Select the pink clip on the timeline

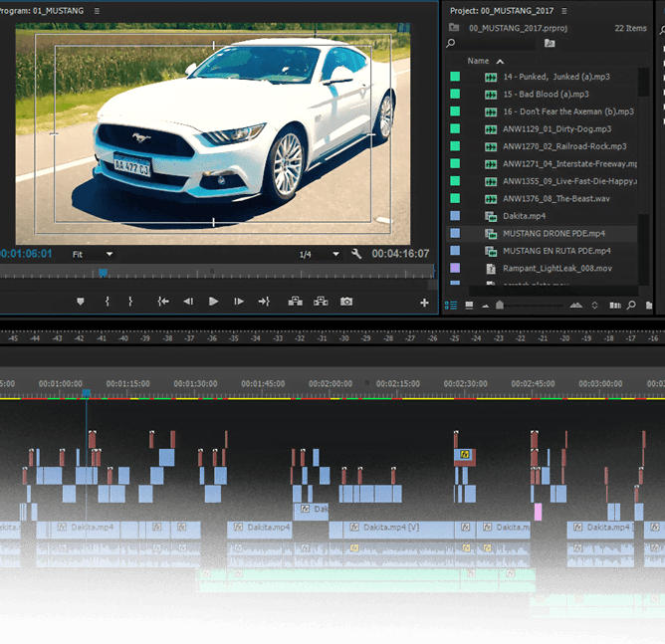538,512
